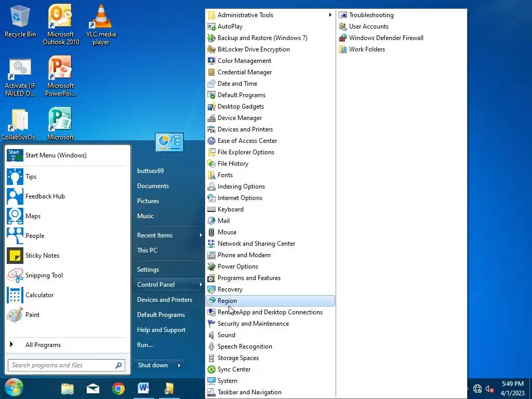Click the Start orb on taskbar
Viewport: 532px width, 399px height.
(x=14, y=388)
